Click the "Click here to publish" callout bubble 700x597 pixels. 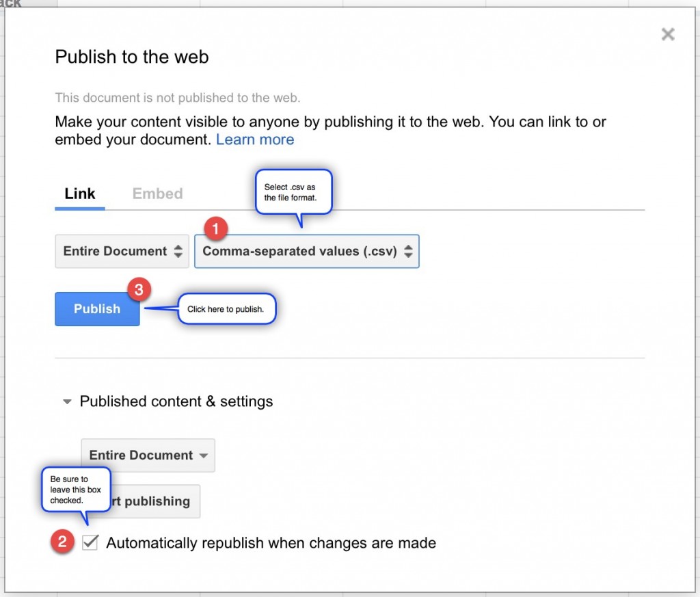pyautogui.click(x=226, y=309)
